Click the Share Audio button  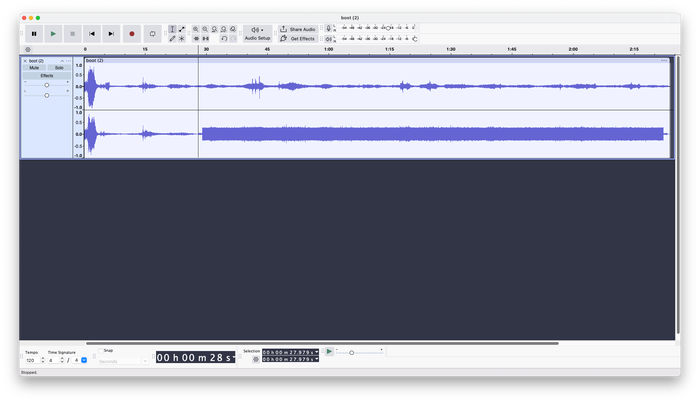pyautogui.click(x=298, y=29)
